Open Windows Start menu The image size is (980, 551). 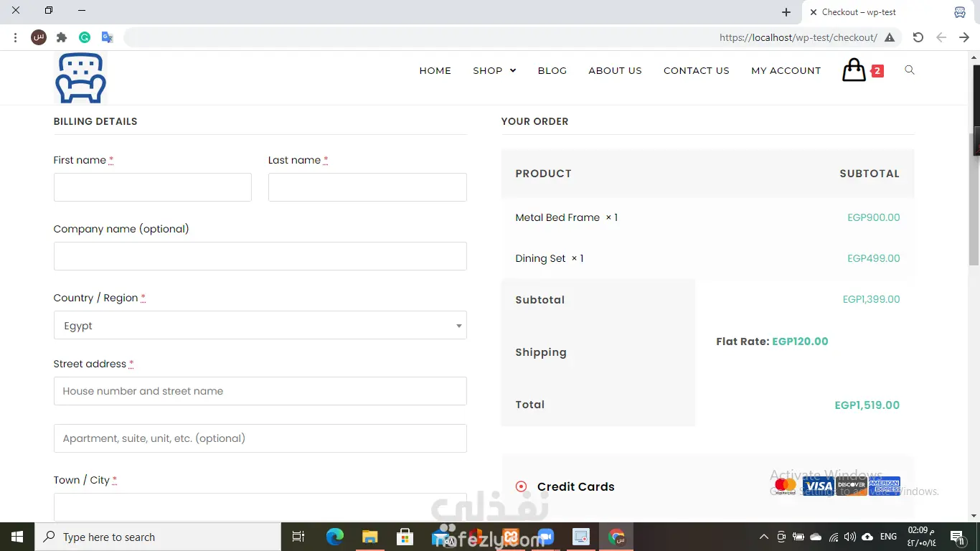(17, 537)
